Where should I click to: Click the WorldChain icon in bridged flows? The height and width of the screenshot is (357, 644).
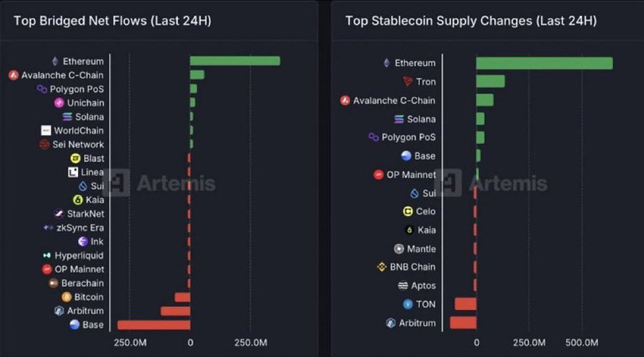tap(46, 131)
